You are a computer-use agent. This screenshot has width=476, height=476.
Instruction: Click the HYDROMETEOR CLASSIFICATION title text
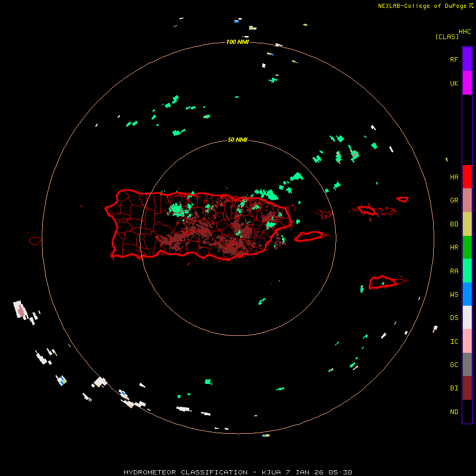click(x=186, y=472)
